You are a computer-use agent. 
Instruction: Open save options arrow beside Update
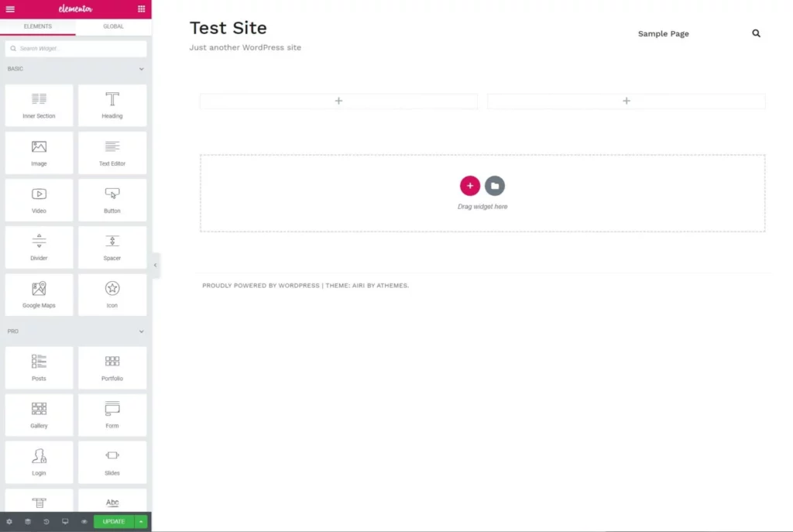(x=141, y=522)
